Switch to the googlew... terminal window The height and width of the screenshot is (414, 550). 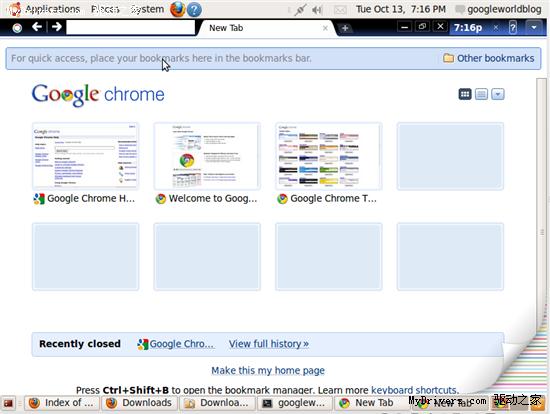pos(294,403)
